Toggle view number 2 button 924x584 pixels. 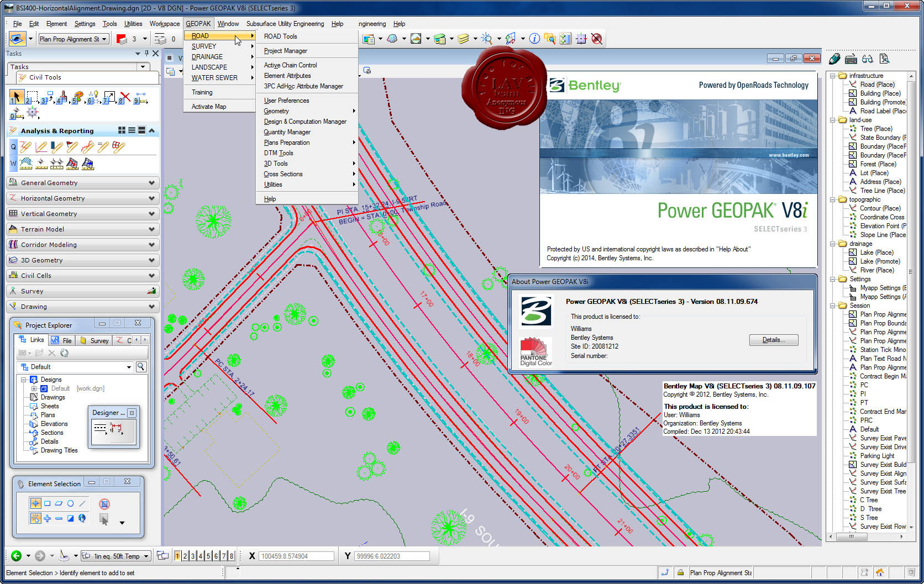pyautogui.click(x=185, y=556)
